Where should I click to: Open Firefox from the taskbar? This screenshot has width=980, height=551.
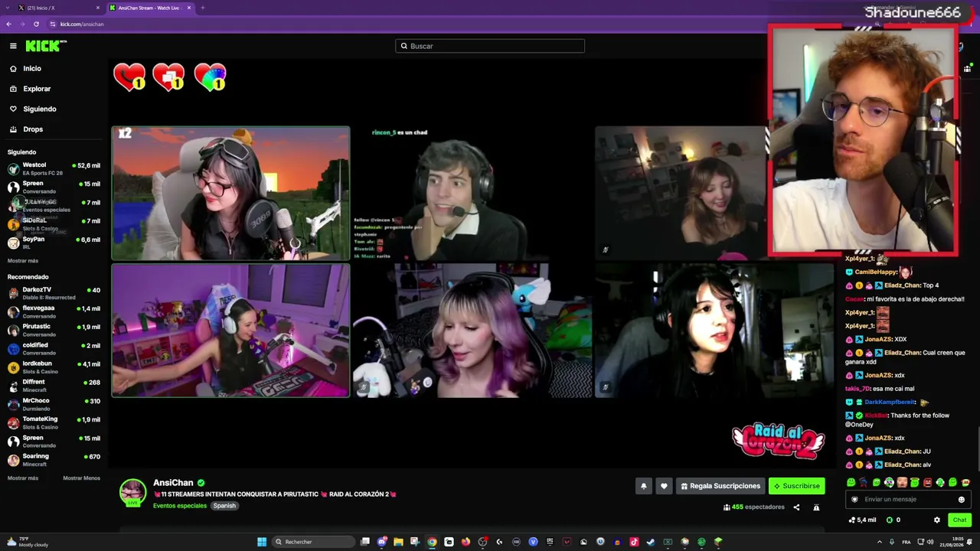pyautogui.click(x=465, y=542)
